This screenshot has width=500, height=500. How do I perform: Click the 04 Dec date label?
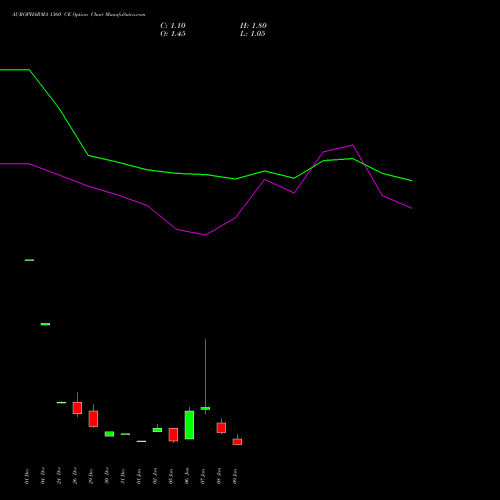(43, 476)
